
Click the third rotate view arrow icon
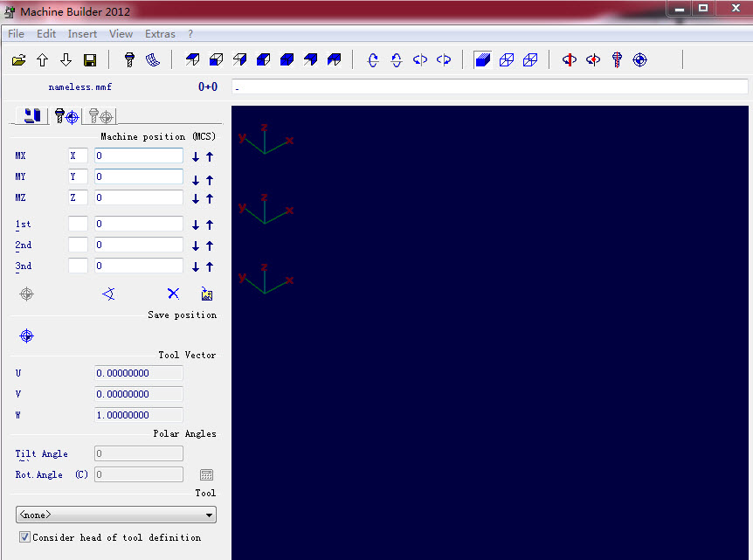pyautogui.click(x=419, y=60)
